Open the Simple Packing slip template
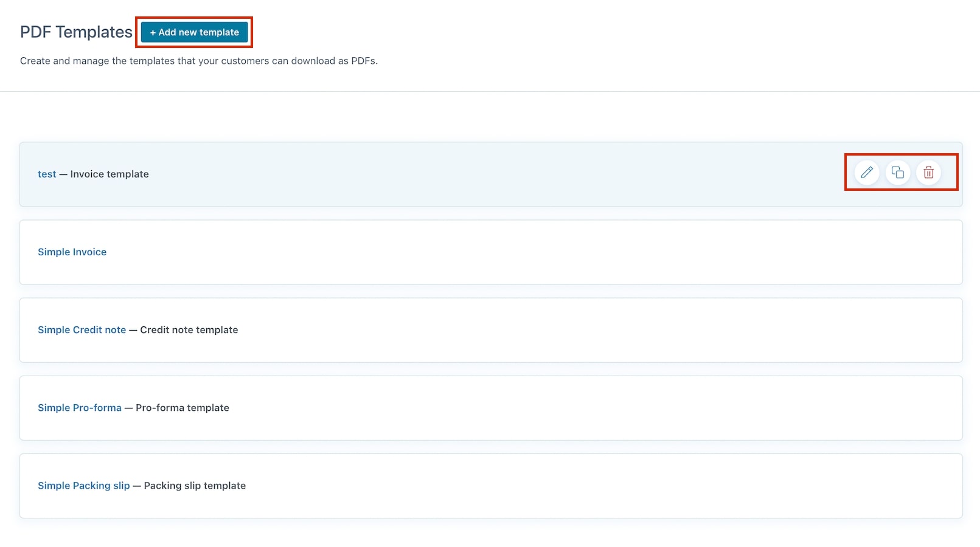Screen dimensions: 980x547 click(x=84, y=485)
